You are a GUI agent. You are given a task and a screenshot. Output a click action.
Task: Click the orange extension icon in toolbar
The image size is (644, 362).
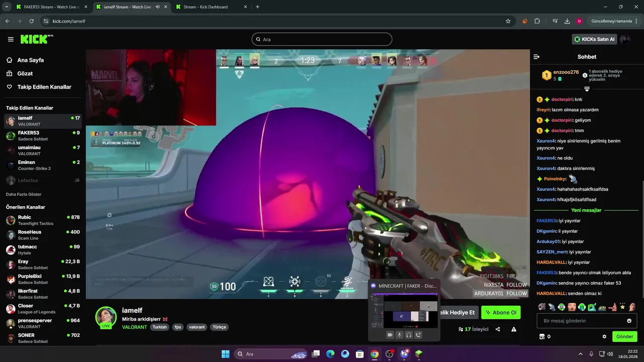click(x=525, y=21)
